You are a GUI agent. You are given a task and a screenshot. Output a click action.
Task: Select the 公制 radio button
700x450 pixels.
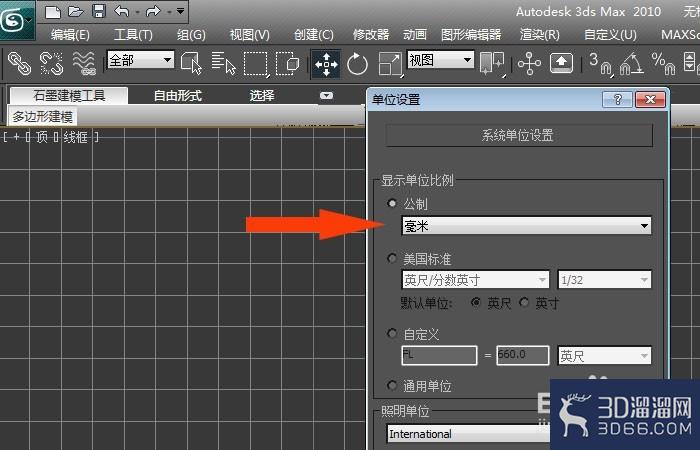click(392, 204)
